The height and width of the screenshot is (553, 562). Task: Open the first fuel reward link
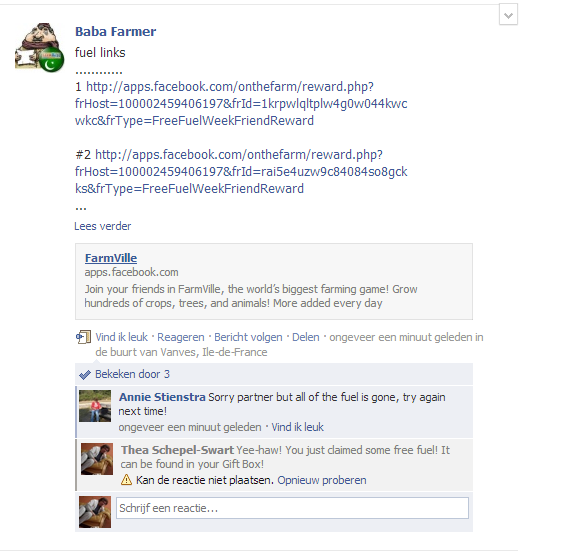[x=241, y=104]
